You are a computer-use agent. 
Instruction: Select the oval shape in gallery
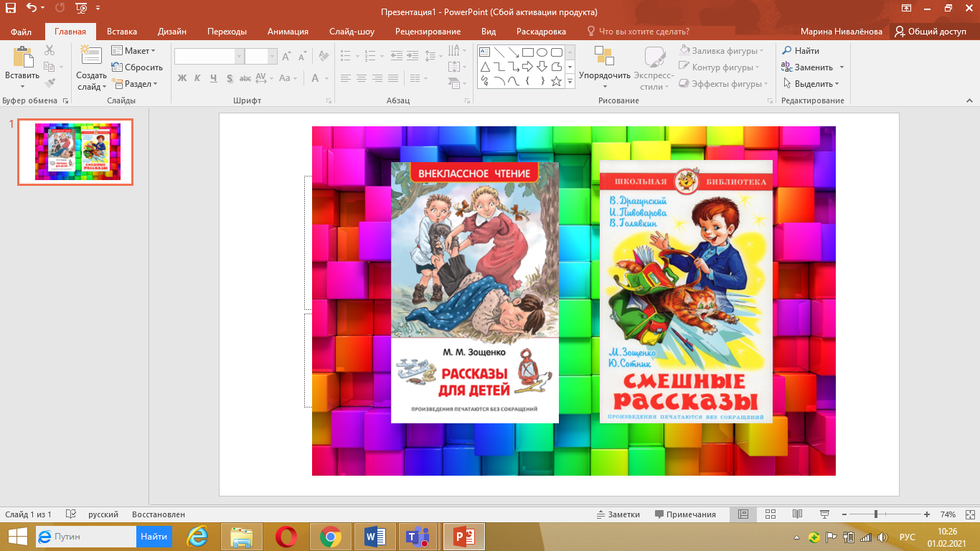pyautogui.click(x=542, y=52)
